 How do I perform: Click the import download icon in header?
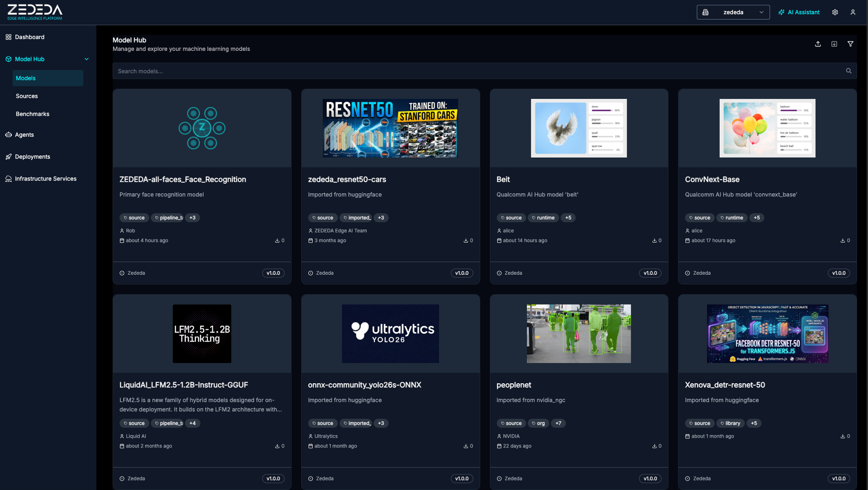(834, 44)
